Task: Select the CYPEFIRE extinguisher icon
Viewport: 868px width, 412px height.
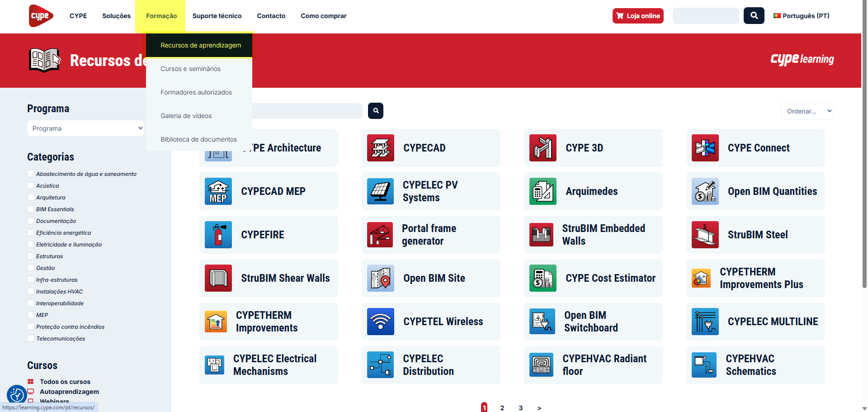Action: (218, 235)
